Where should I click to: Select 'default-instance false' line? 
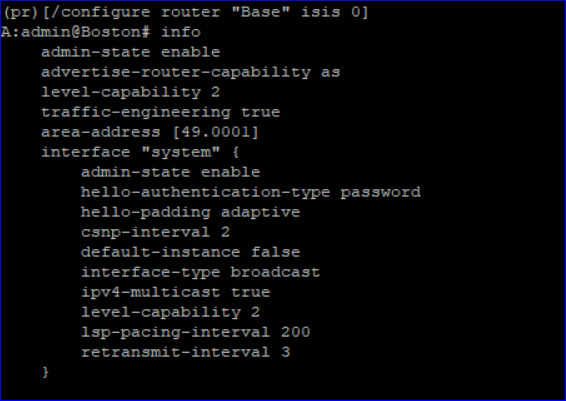click(x=190, y=252)
